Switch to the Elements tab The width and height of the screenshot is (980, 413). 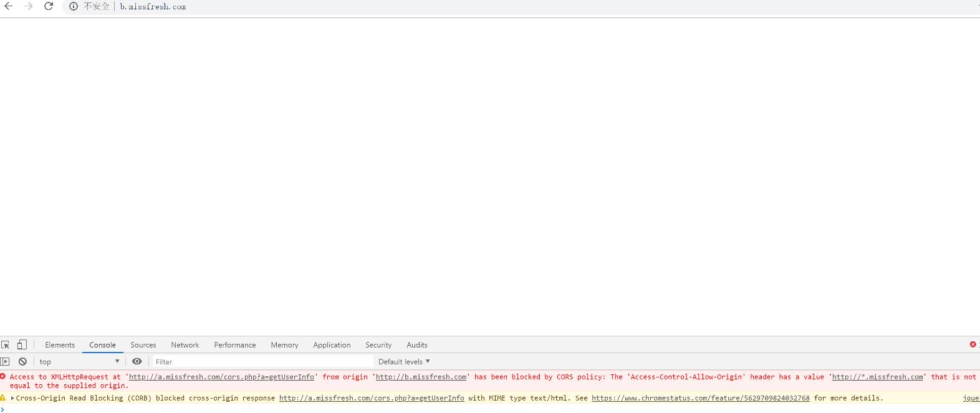(x=60, y=344)
